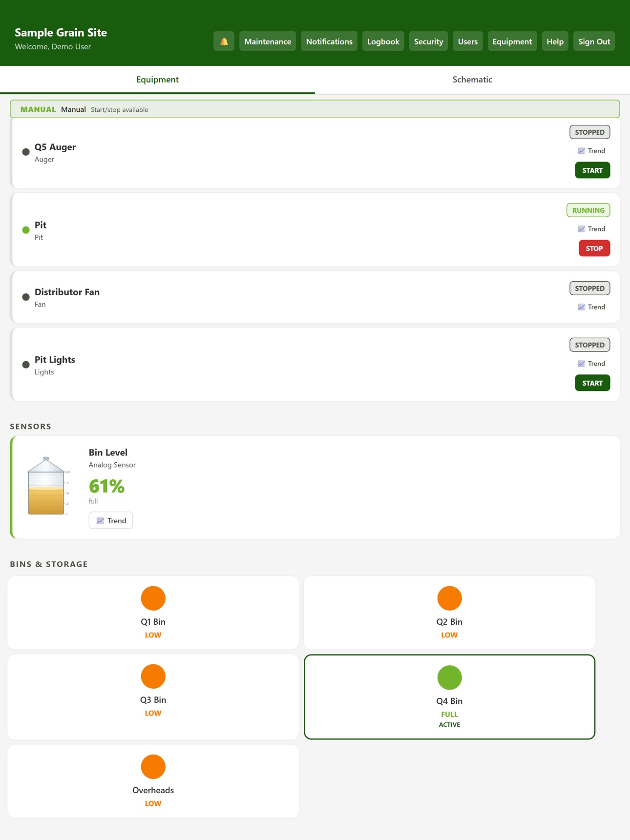
Task: Click the Q1 Bin LOW status
Action: (x=153, y=635)
